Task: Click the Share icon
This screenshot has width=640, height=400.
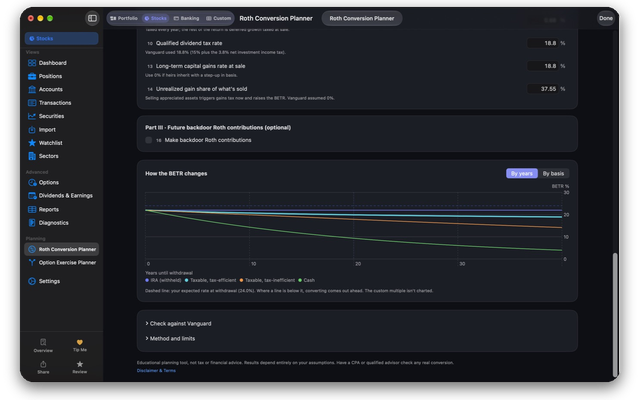Action: pos(43,364)
